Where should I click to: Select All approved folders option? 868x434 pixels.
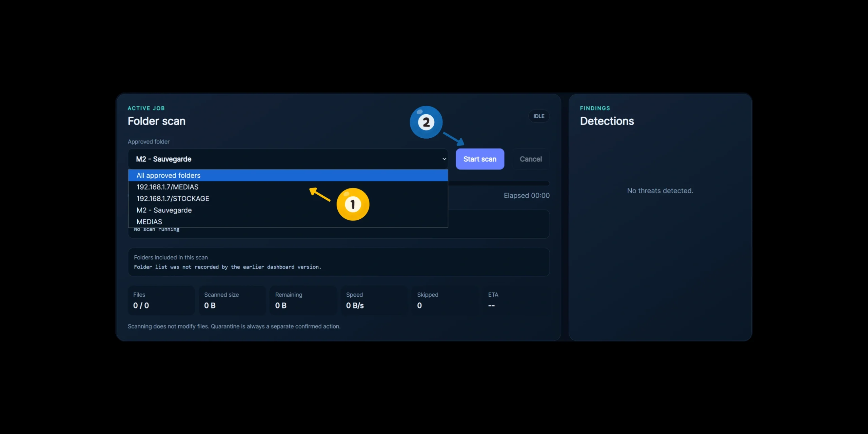pyautogui.click(x=288, y=175)
